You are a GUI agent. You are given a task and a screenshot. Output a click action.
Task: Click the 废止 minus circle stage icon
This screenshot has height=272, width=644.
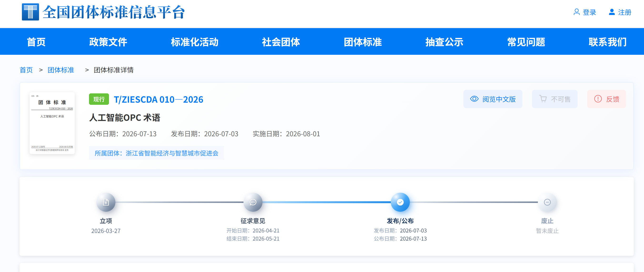[547, 202]
